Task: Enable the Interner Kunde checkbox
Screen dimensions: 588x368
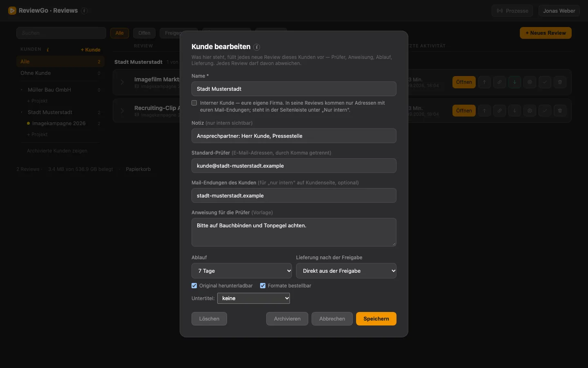Action: pyautogui.click(x=194, y=103)
